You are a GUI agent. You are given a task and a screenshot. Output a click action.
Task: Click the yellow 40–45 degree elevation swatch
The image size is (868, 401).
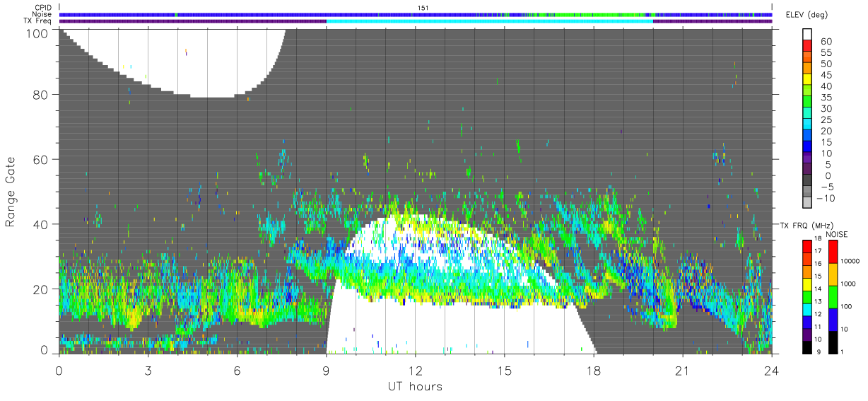[808, 80]
